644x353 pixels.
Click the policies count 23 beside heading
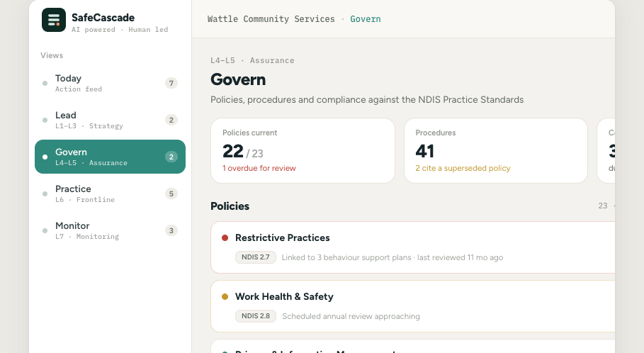pyautogui.click(x=602, y=206)
